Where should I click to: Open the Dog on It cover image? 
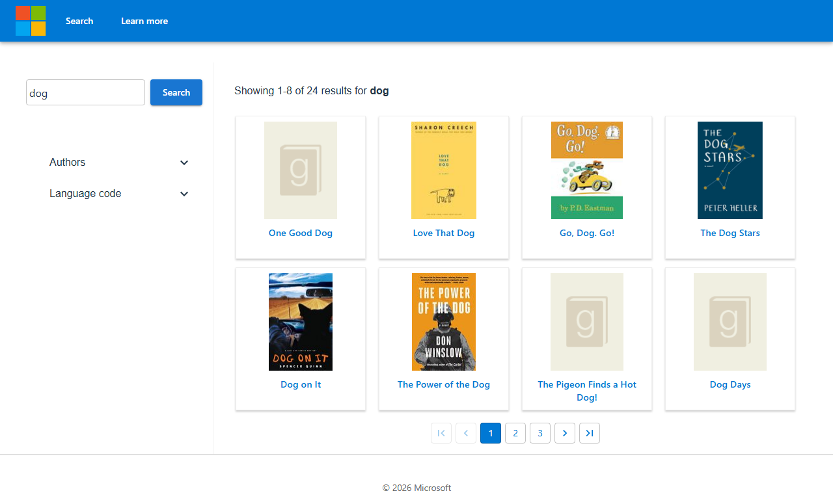pos(301,322)
